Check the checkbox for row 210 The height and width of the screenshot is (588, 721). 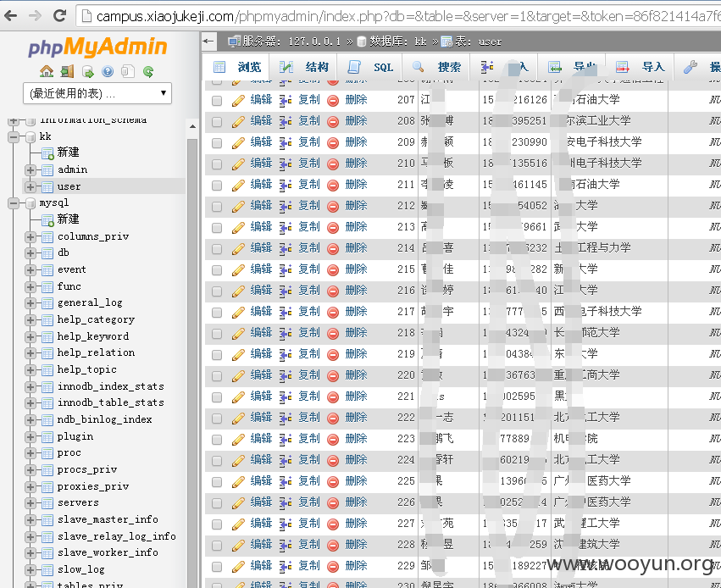click(217, 164)
